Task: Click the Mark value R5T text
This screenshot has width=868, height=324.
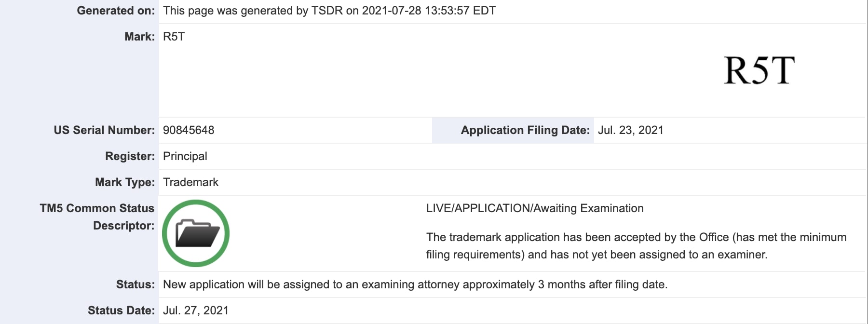Action: pos(174,37)
